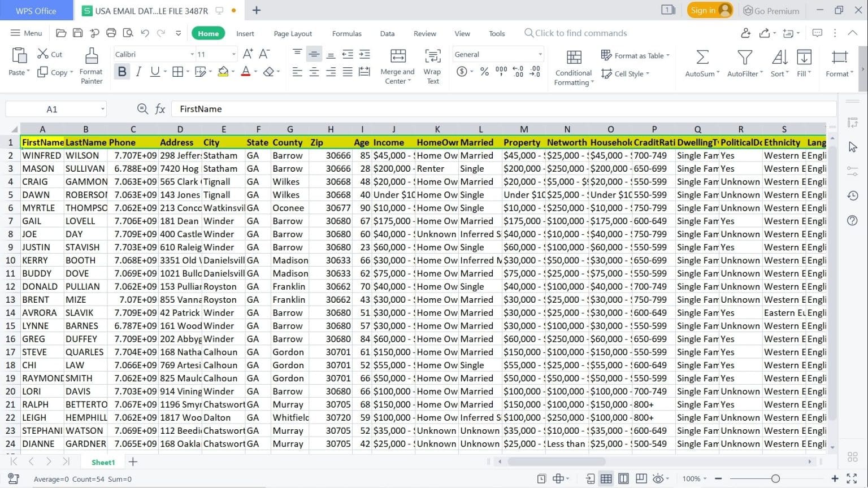Switch to the Insert ribbon tab
The image size is (868, 488).
(245, 33)
